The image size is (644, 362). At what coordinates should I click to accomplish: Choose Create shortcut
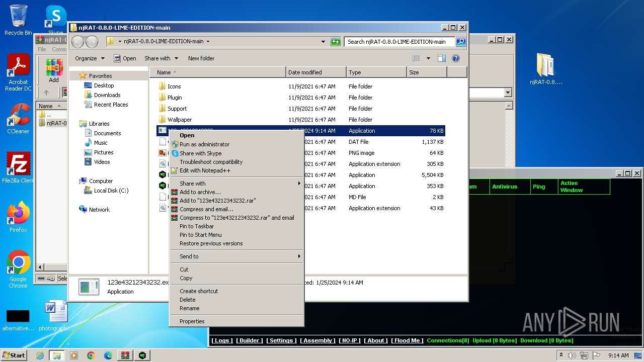(236, 291)
